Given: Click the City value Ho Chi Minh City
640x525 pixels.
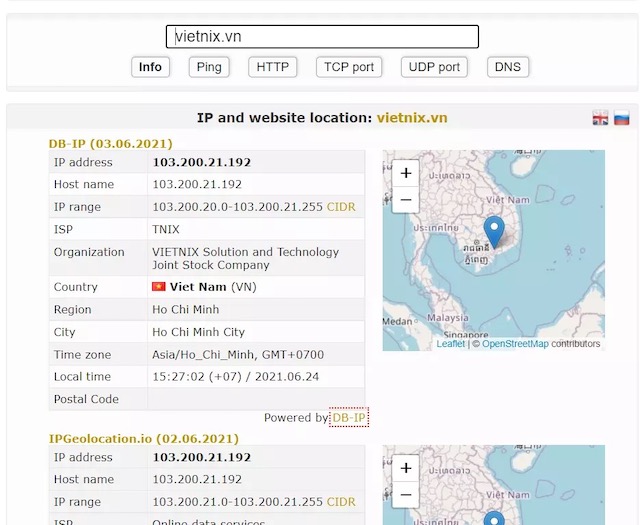Looking at the screenshot, I should [x=198, y=332].
